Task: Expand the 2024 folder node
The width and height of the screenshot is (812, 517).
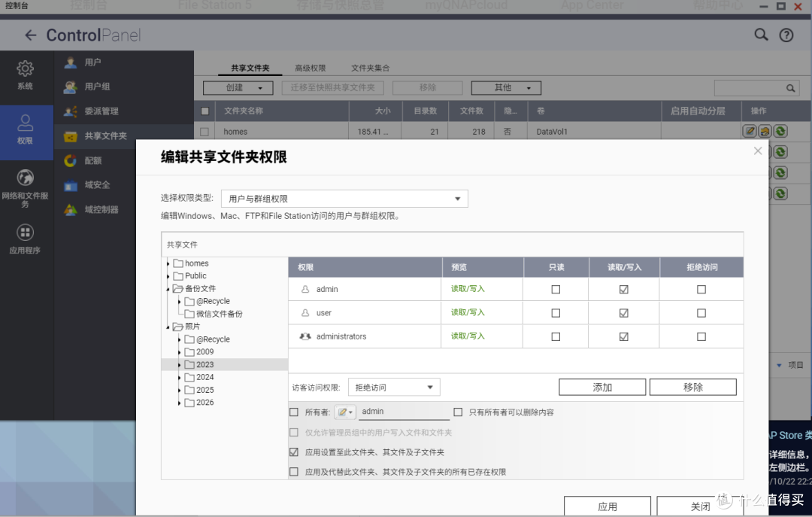Action: (179, 378)
